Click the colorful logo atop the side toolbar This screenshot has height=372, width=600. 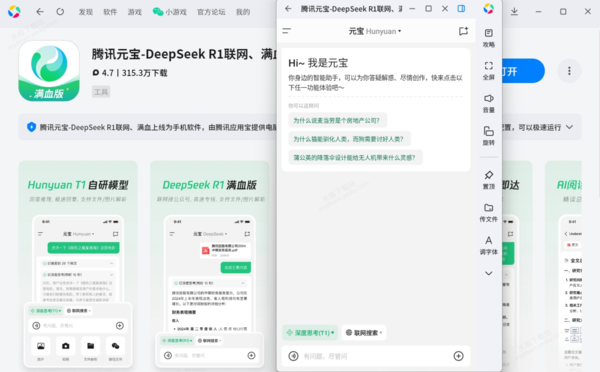[x=489, y=8]
